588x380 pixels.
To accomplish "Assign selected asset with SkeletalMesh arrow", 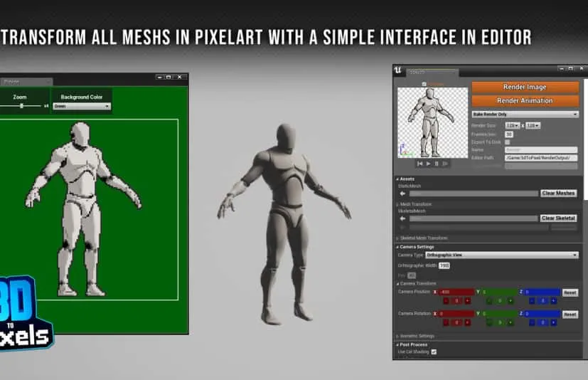I will tap(402, 218).
